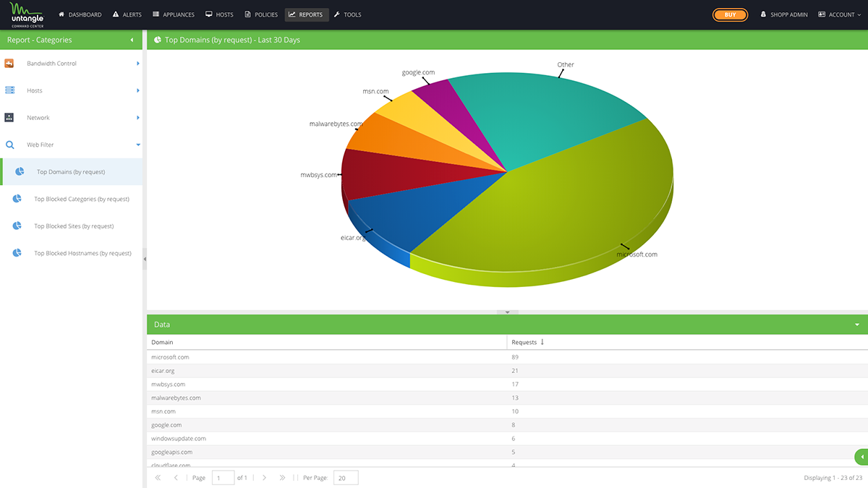
Task: Click the Web Filter magnifier icon
Action: click(10, 145)
